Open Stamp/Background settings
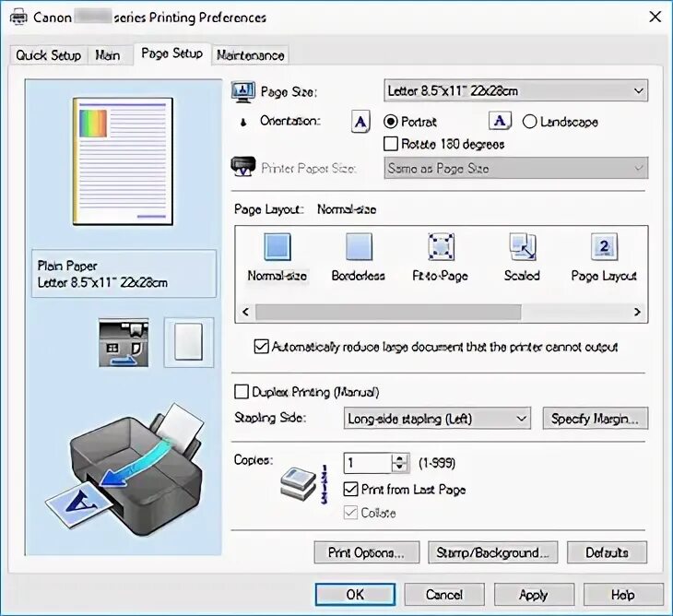This screenshot has height=616, width=673. (x=492, y=552)
